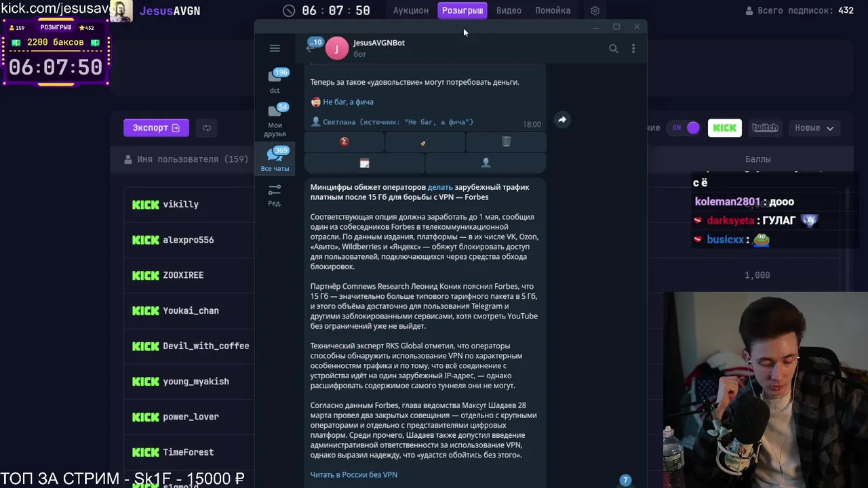Click the calendar bot button
868x488 pixels.
click(364, 163)
